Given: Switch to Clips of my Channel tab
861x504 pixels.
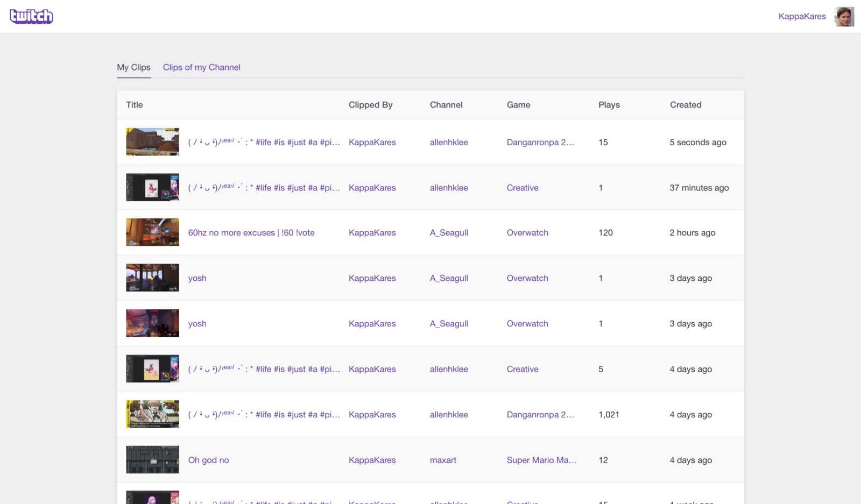Looking at the screenshot, I should [x=201, y=67].
